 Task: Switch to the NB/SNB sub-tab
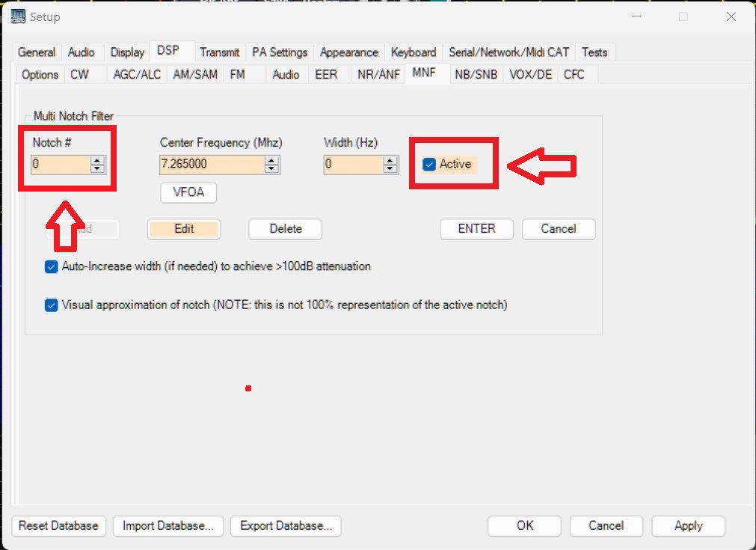coord(476,75)
